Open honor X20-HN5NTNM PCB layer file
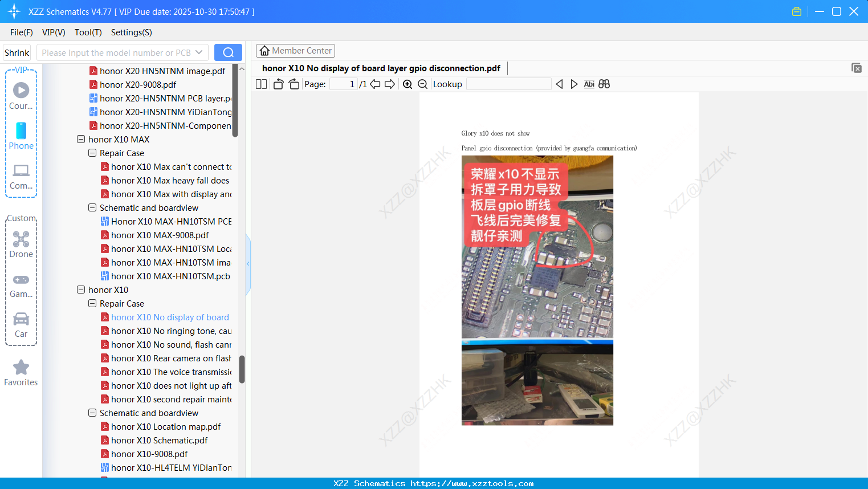 (161, 98)
